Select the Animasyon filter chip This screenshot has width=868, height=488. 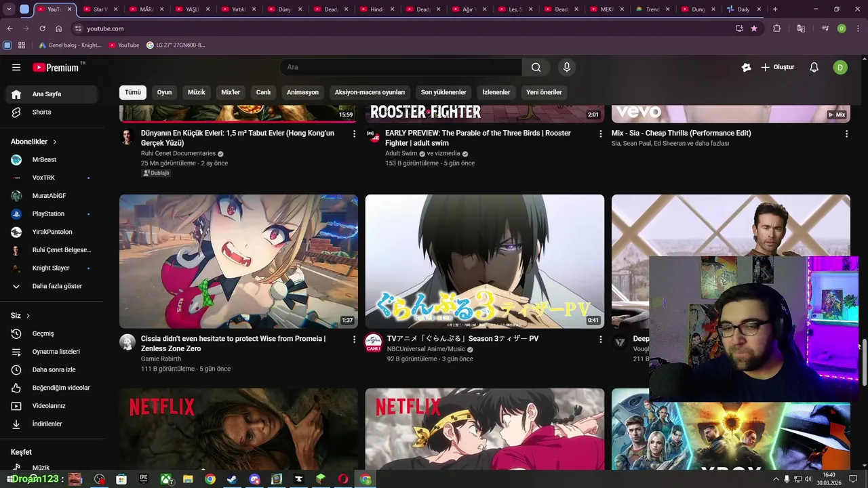pos(302,92)
